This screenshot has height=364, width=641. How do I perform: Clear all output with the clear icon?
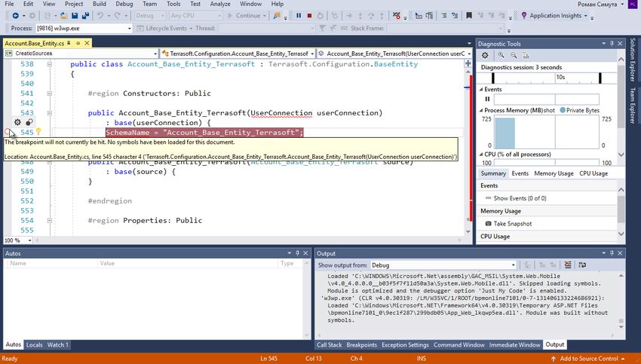point(568,265)
